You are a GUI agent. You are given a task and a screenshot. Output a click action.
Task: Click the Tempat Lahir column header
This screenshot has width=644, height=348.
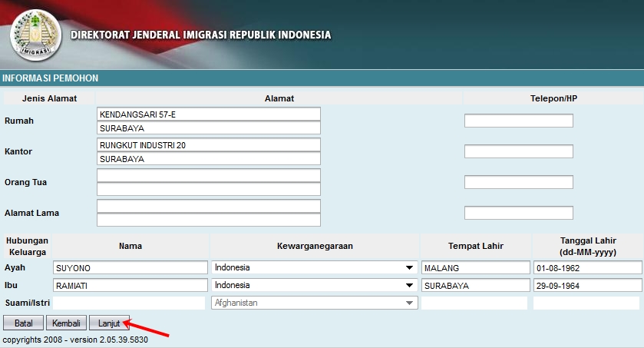tap(476, 246)
